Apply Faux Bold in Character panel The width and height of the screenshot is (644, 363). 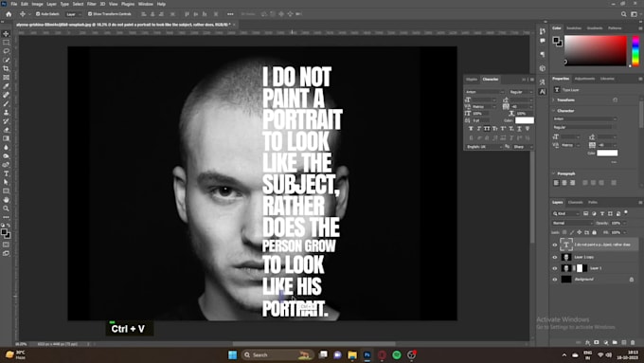point(471,129)
